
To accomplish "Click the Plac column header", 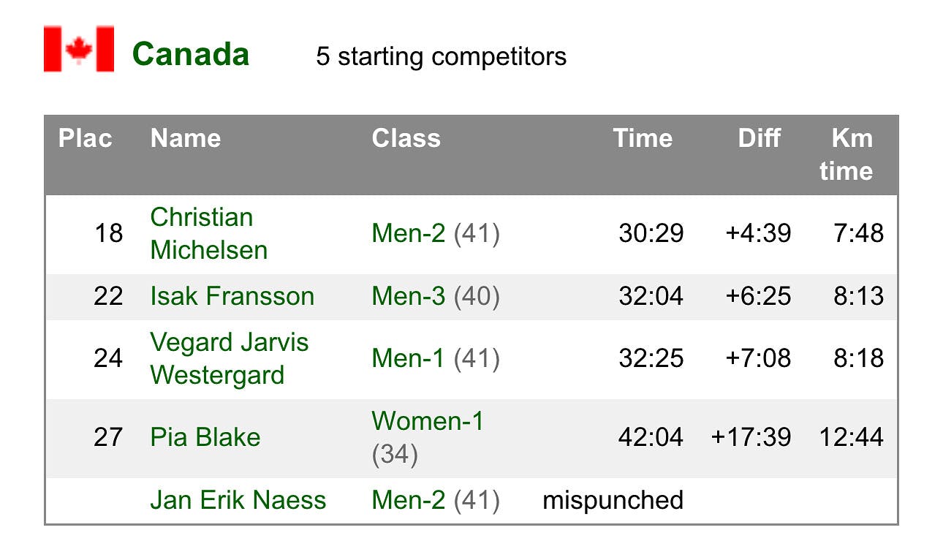I will [86, 138].
